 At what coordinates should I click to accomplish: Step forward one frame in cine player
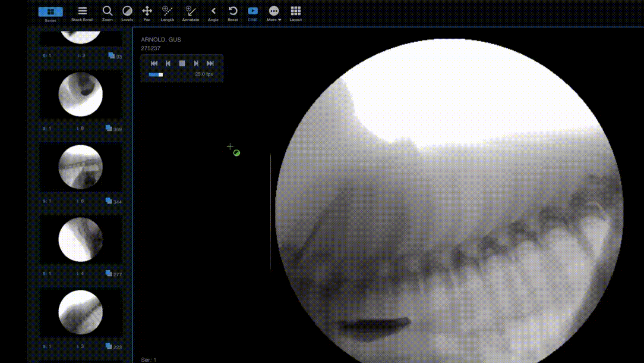pyautogui.click(x=196, y=63)
